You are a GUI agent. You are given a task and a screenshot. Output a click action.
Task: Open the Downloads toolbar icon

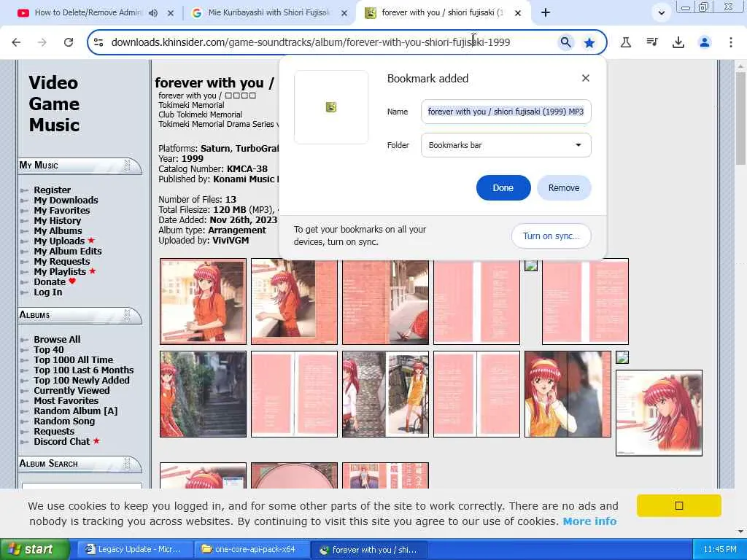click(678, 42)
